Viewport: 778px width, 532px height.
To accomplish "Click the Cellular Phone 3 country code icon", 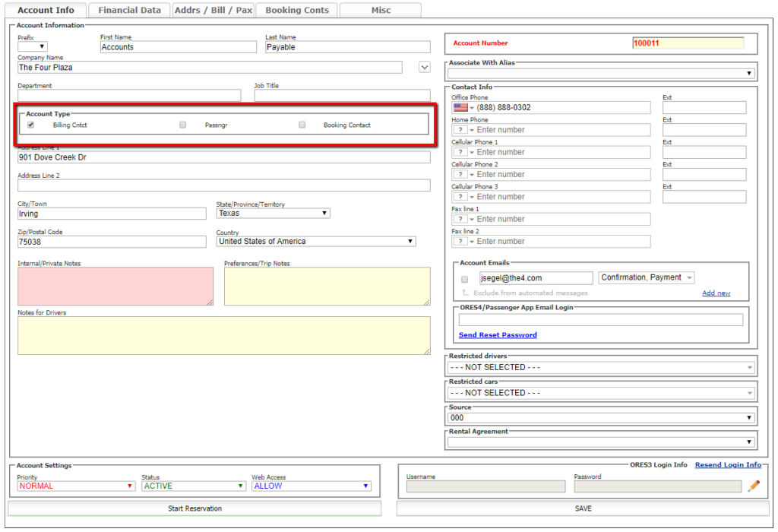I will (x=463, y=197).
